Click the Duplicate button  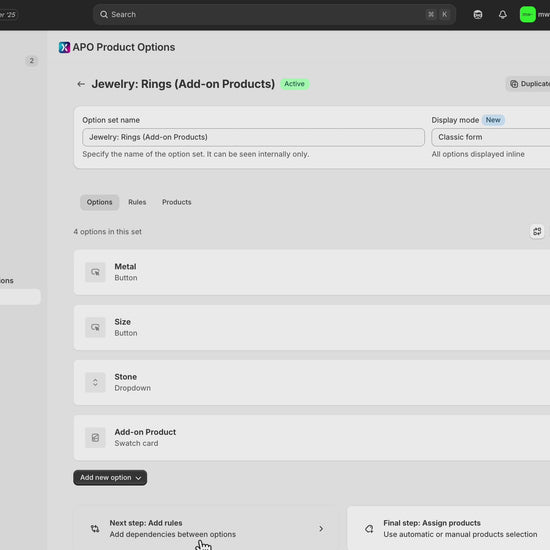click(528, 84)
